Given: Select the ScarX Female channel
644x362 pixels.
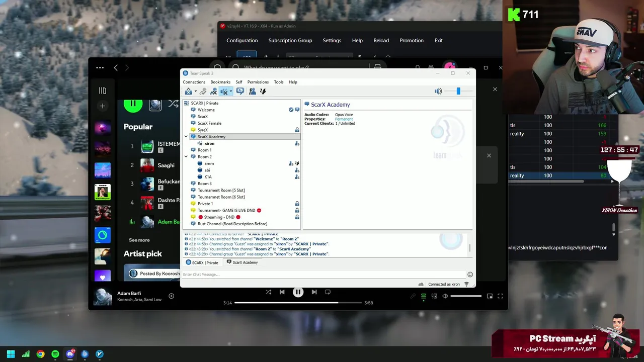Looking at the screenshot, I should pos(209,123).
